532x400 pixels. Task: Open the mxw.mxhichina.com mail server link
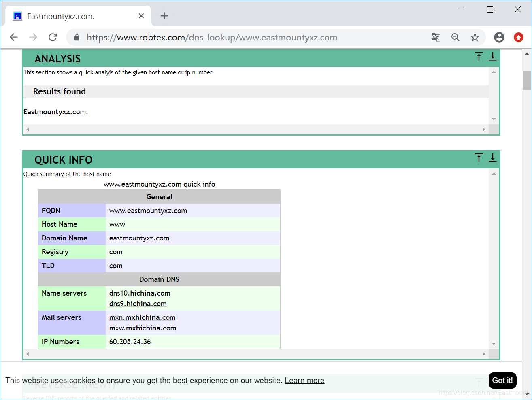coord(143,328)
